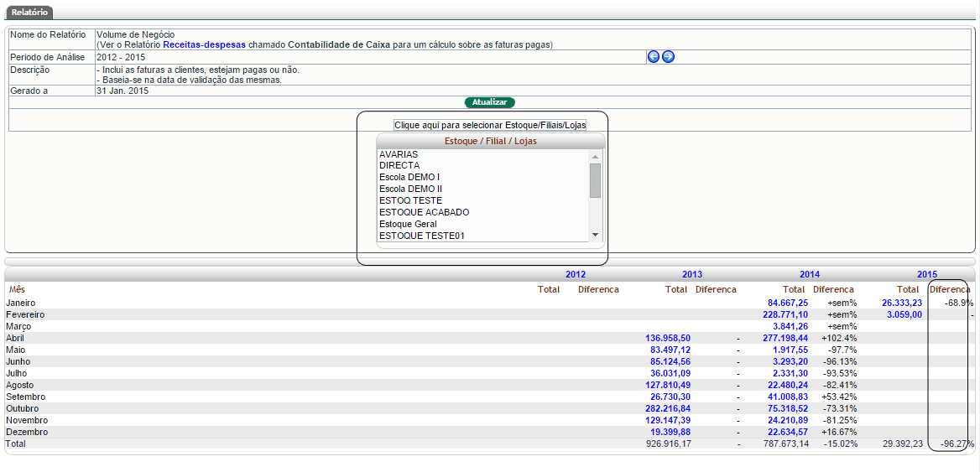Open October 2013 total 282.216,84
Image resolution: width=980 pixels, height=472 pixels.
point(668,408)
